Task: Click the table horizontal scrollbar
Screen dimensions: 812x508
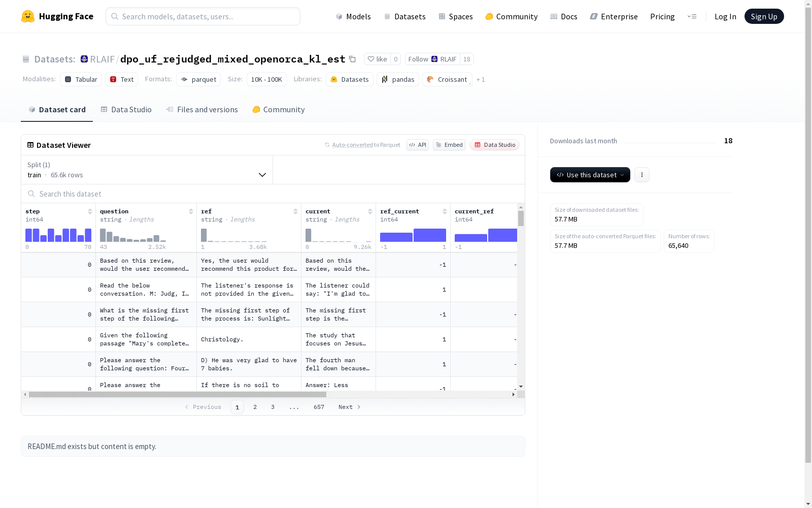Action: click(178, 394)
